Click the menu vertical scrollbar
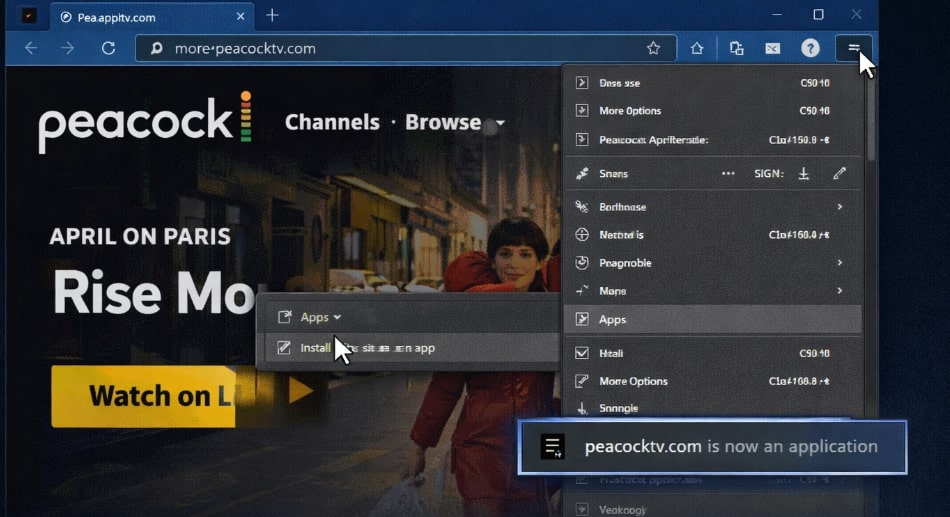The image size is (950, 517). (871, 115)
